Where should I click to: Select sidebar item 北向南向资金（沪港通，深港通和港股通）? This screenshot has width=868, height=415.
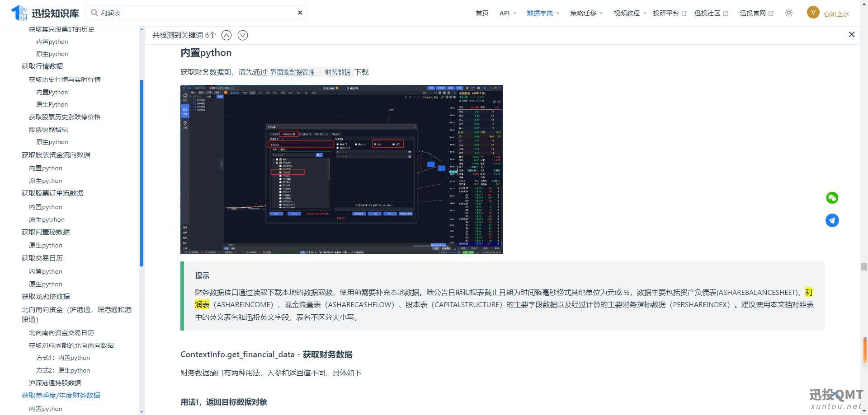pos(77,314)
